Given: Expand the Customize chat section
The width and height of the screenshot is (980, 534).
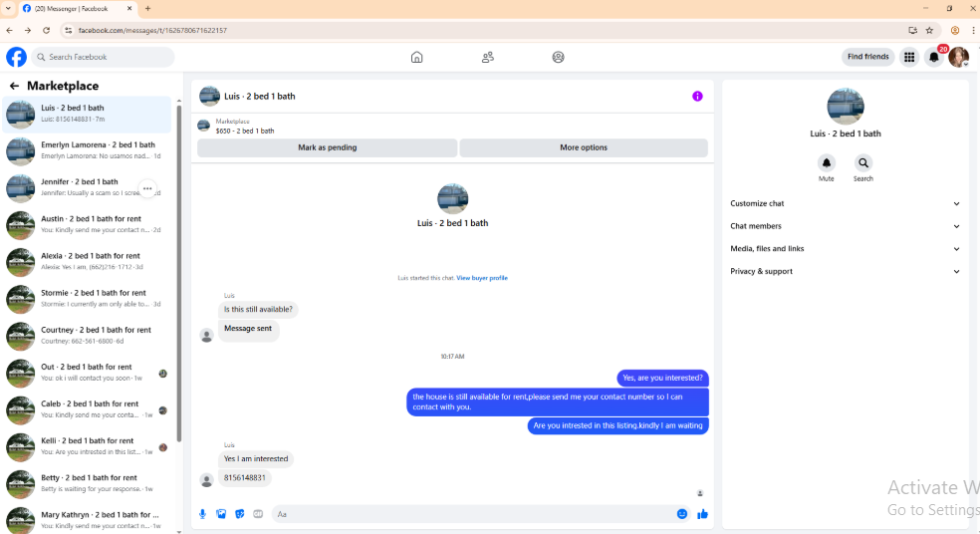Looking at the screenshot, I should point(845,204).
